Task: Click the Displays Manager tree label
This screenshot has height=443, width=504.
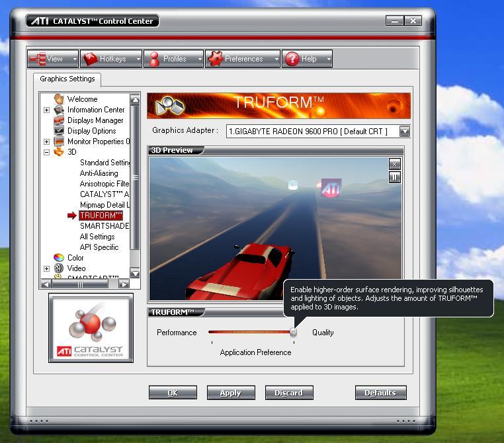Action: pyautogui.click(x=95, y=120)
